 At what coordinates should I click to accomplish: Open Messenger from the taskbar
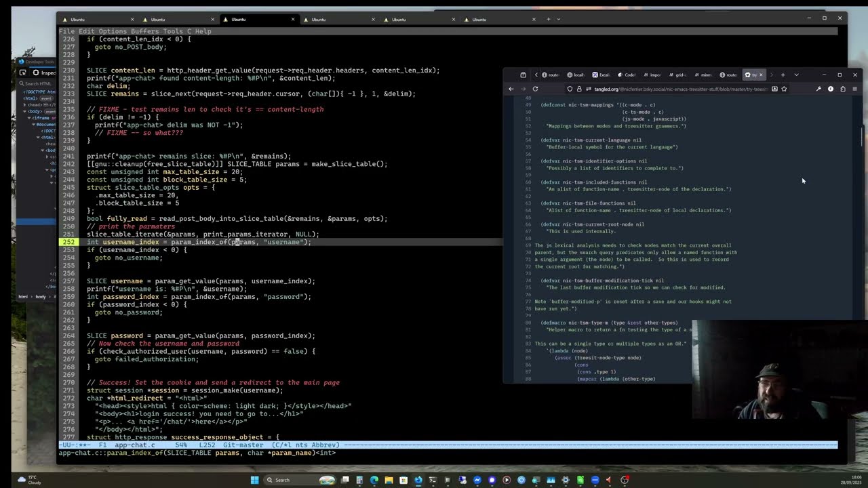(477, 480)
